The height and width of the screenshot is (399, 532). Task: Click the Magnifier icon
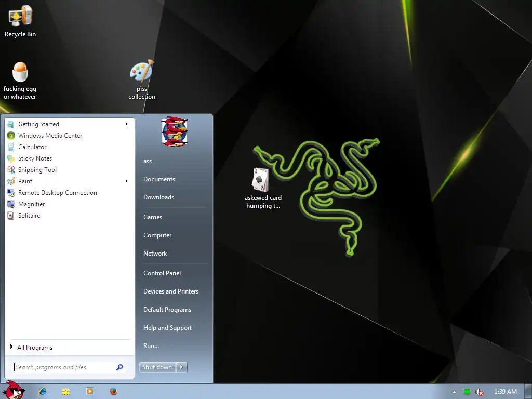(x=11, y=204)
